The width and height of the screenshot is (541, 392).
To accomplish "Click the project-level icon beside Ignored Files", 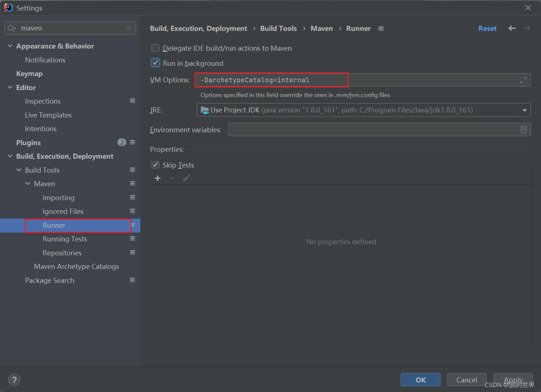I will [x=133, y=211].
